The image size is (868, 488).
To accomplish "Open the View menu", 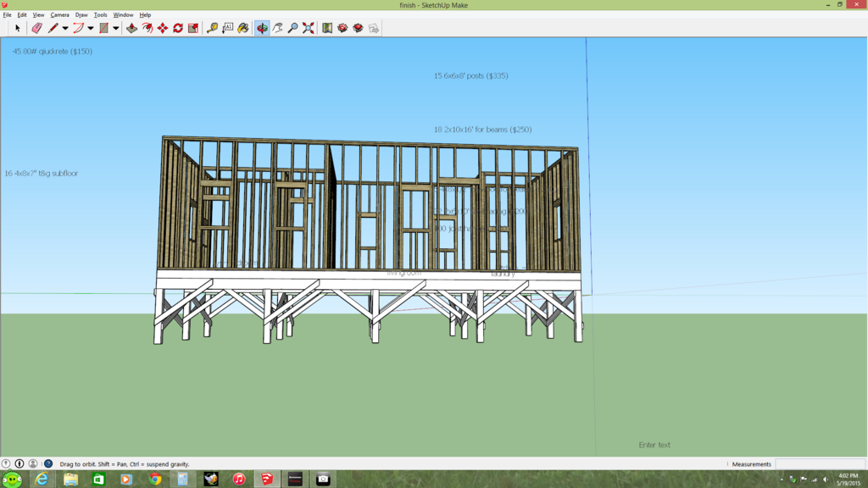I will click(x=38, y=15).
